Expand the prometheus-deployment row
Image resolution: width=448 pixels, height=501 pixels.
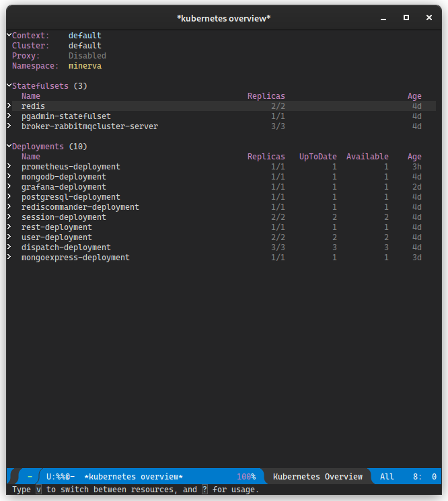point(9,166)
